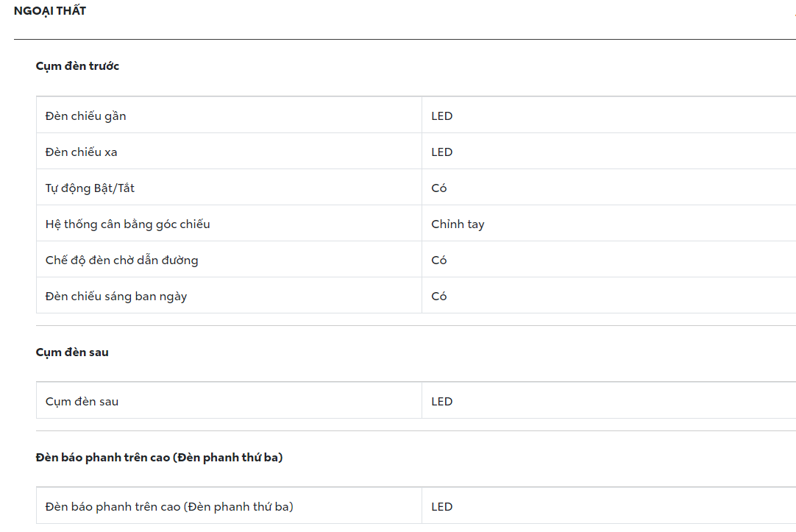Select the Đèn chiếu xa row label
The image size is (796, 532).
[81, 152]
